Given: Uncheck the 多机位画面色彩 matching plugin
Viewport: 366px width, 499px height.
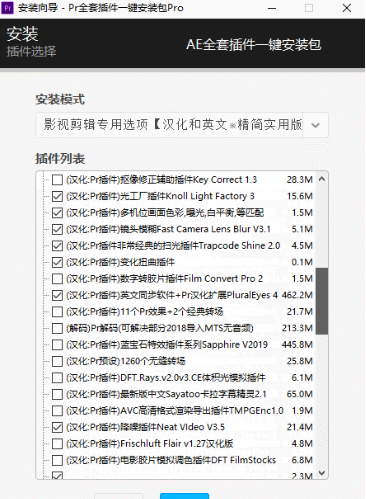Looking at the screenshot, I should [x=57, y=213].
